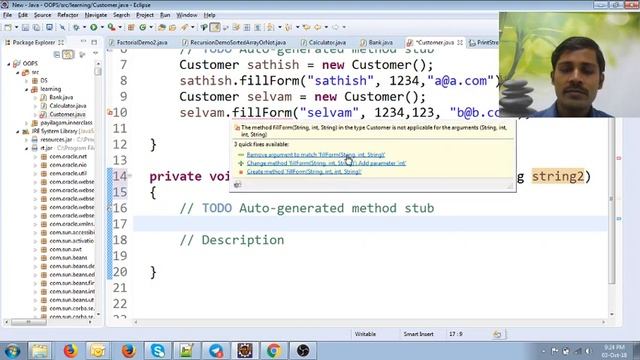Select resources.jar in the tree

[56, 140]
